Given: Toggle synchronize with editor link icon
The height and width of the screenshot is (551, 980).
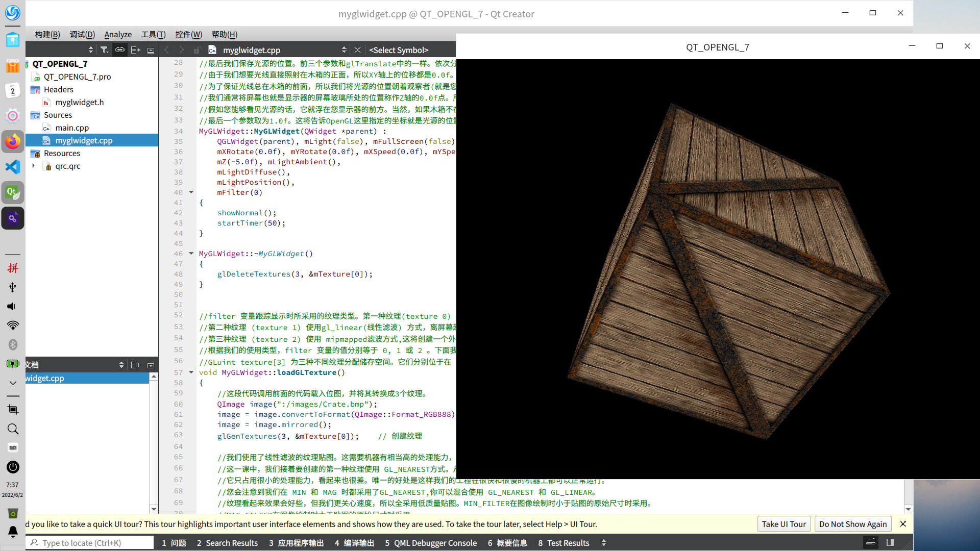Looking at the screenshot, I should click(x=119, y=49).
